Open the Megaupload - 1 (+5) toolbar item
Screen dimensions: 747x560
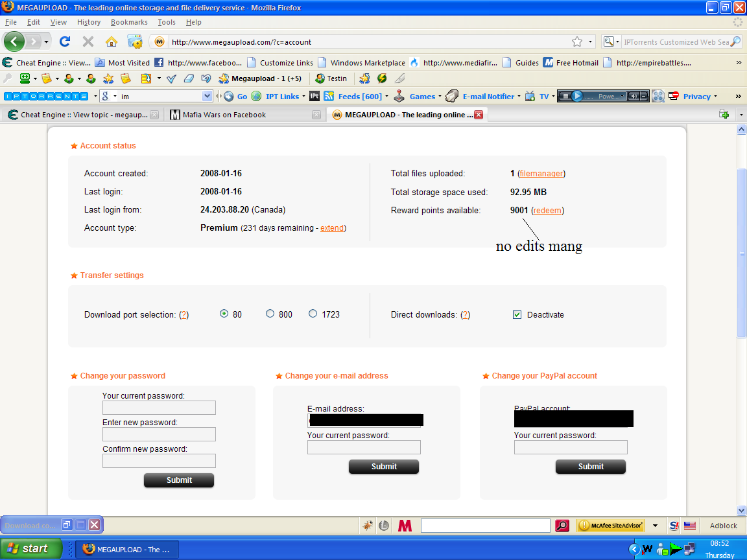(259, 78)
